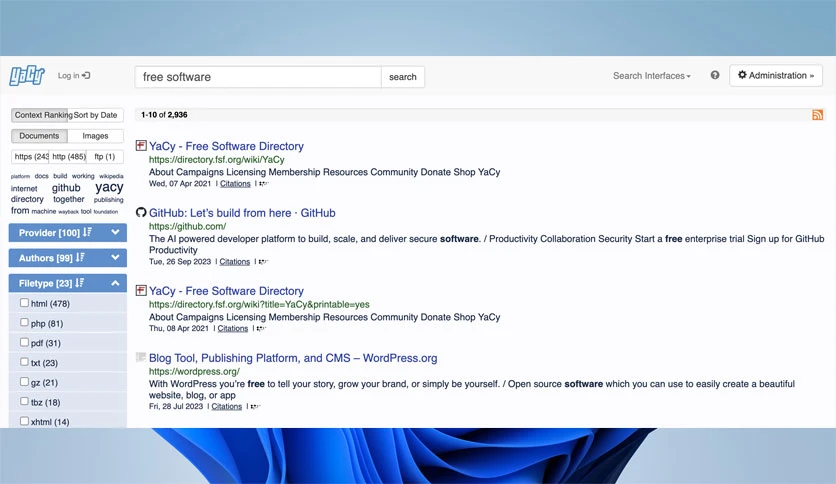
Task: Open the help question mark icon
Action: tap(715, 75)
